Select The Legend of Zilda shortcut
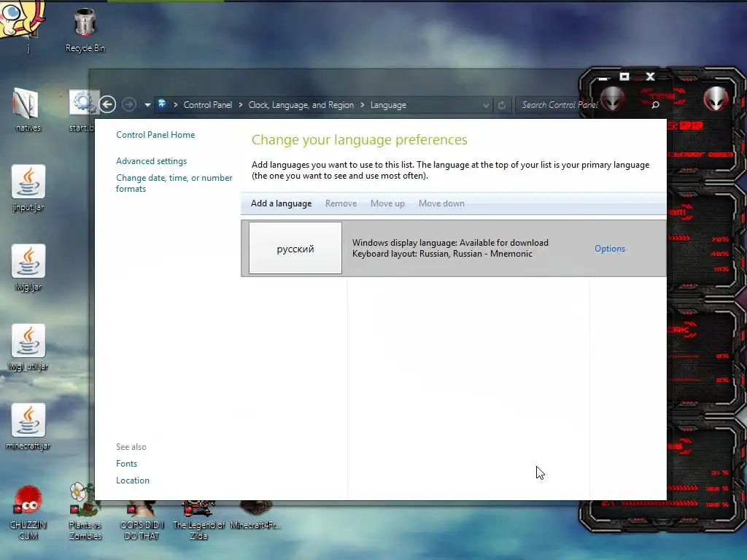Screen dimensions: 747x560 click(198, 520)
